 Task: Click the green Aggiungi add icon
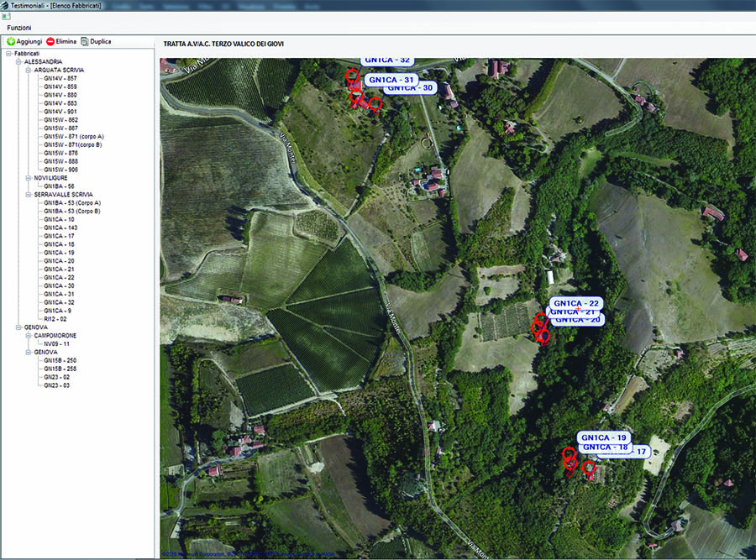pos(11,41)
